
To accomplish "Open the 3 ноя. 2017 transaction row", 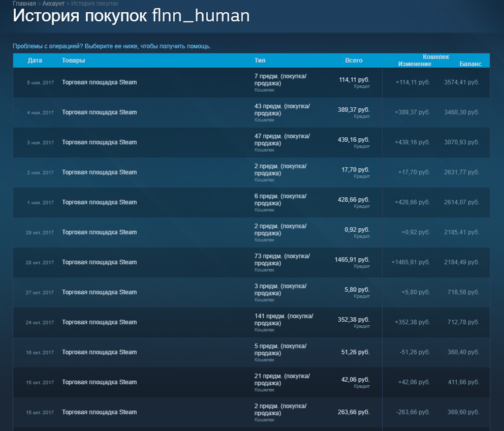I will 251,142.
